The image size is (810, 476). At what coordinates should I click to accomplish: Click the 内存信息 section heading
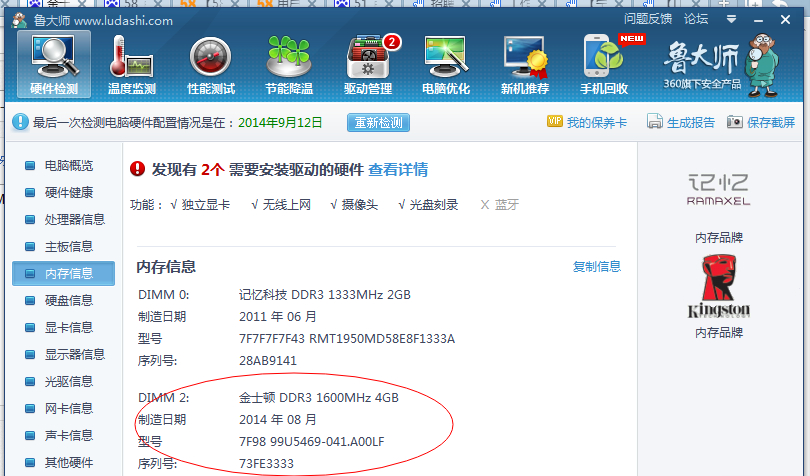pyautogui.click(x=166, y=267)
